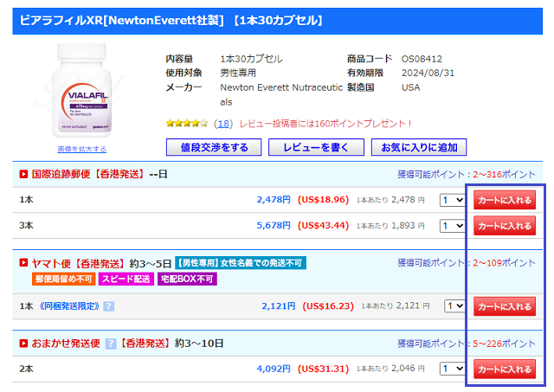The width and height of the screenshot is (554, 392).
Task: Click the 宅配BOX不可 purple tag
Action: click(187, 279)
